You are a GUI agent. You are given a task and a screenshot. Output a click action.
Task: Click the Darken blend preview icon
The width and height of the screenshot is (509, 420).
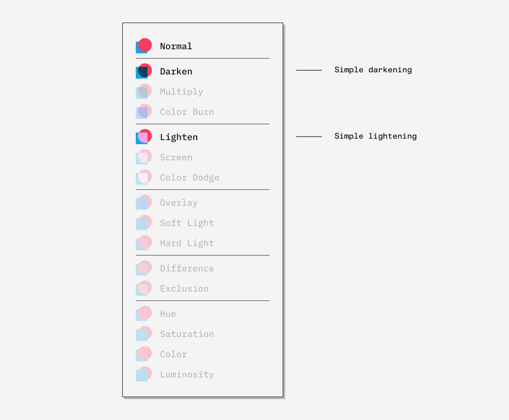pyautogui.click(x=143, y=71)
